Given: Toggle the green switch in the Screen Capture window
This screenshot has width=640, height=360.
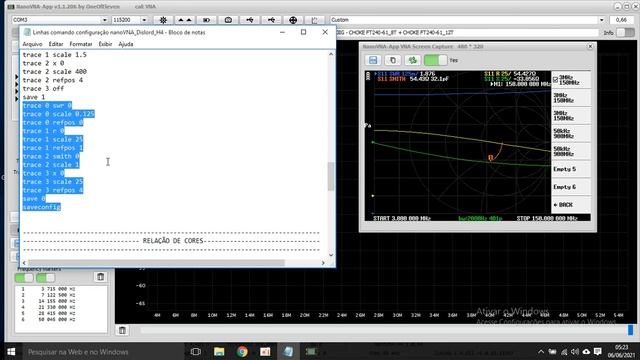Looking at the screenshot, I should point(436,60).
